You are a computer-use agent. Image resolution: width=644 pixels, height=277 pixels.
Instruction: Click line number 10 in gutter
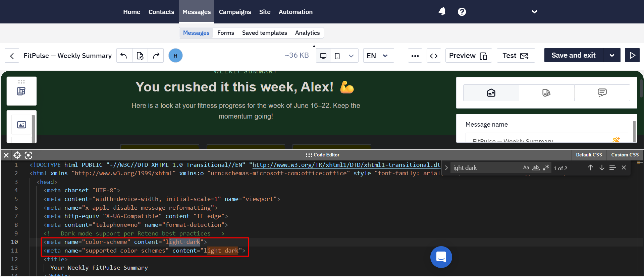(14, 242)
